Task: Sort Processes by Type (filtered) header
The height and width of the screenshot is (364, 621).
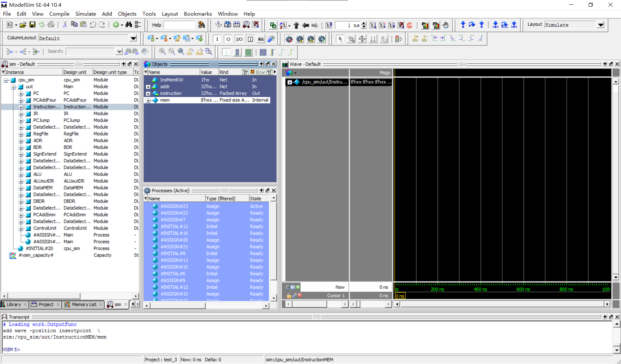Action: pyautogui.click(x=227, y=199)
